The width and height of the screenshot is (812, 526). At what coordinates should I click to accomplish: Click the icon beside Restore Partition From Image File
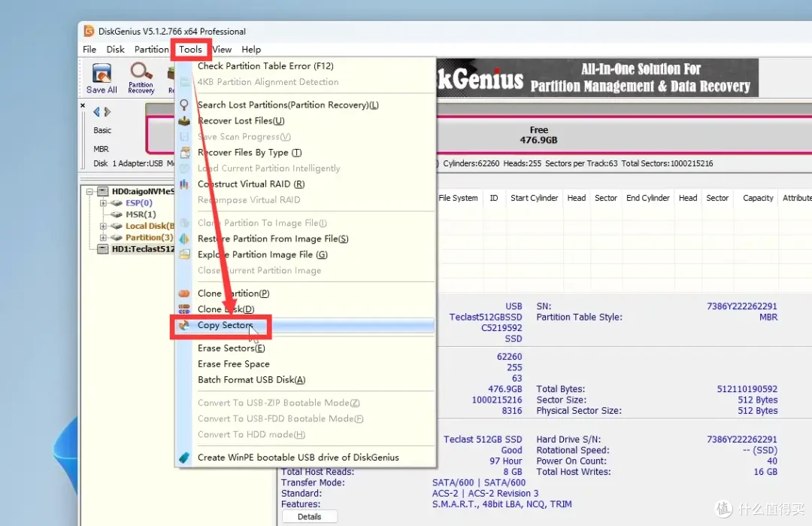click(x=184, y=239)
